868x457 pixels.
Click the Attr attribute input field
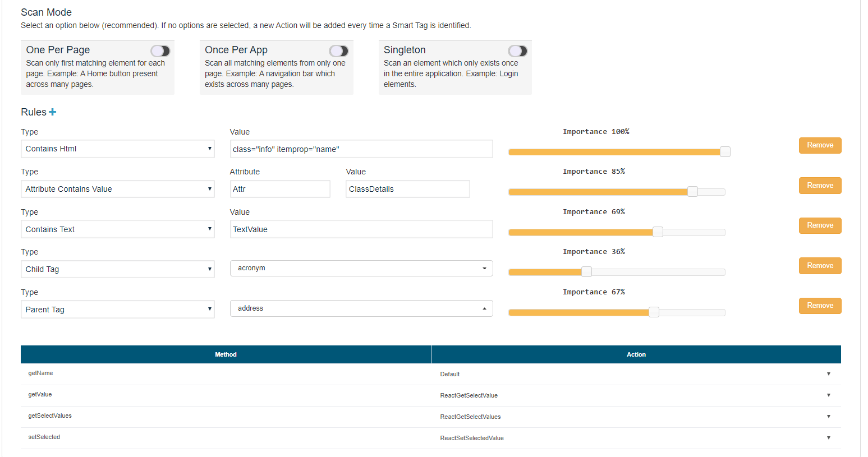coord(280,189)
